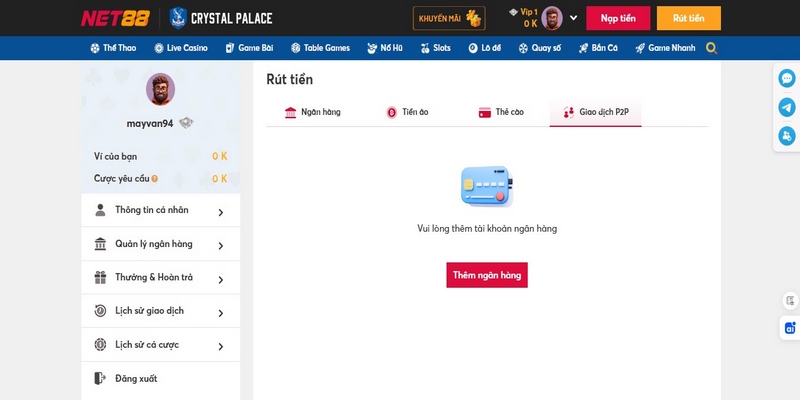Open the Live Casino menu
Viewport: 800px width, 400px height.
[x=181, y=48]
